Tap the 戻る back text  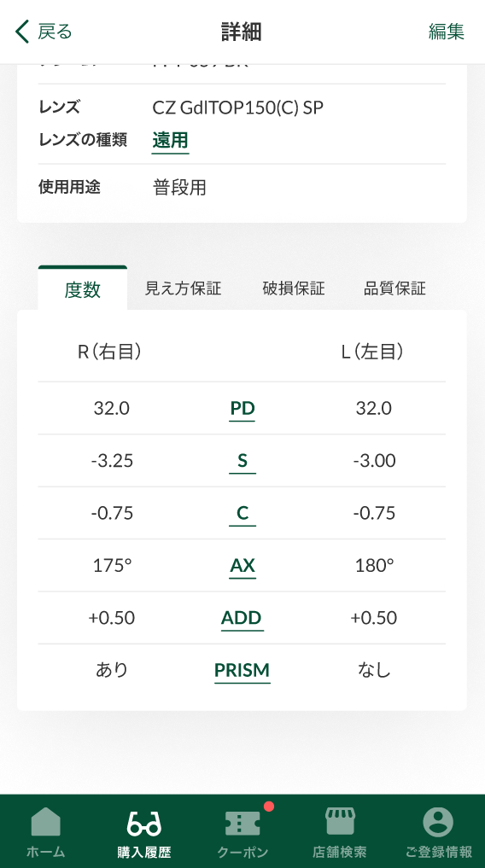[x=55, y=32]
